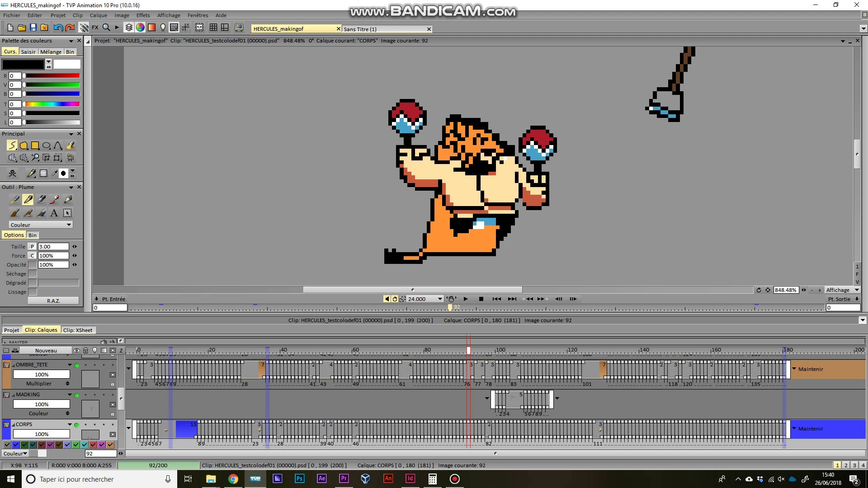Select the zoom magnifier tool in Principal panel
868x488 pixels.
[x=35, y=158]
